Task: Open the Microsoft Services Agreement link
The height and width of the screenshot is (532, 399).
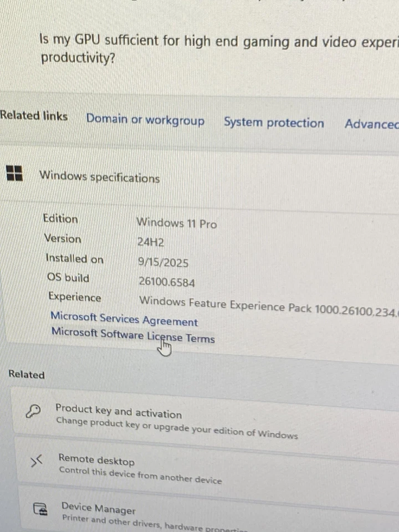Action: coord(124,319)
